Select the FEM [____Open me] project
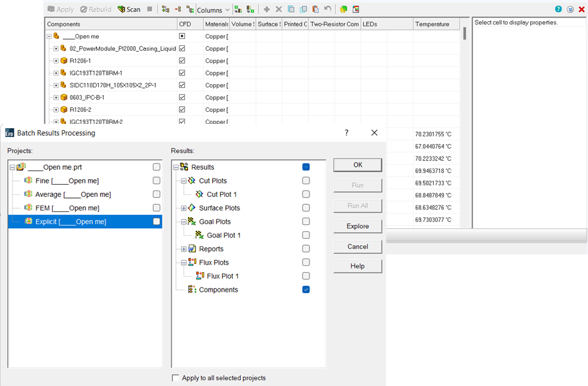The height and width of the screenshot is (386, 588). click(67, 208)
